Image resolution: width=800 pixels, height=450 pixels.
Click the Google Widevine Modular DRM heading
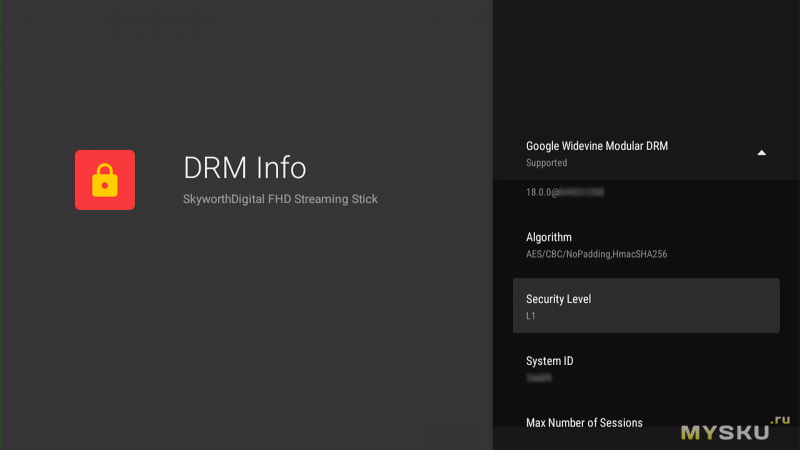tap(596, 146)
